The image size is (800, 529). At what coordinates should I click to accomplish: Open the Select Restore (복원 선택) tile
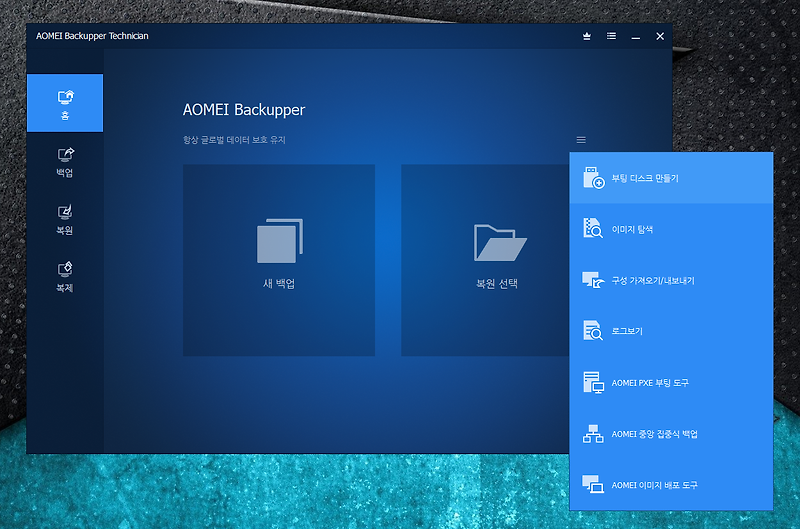click(485, 260)
